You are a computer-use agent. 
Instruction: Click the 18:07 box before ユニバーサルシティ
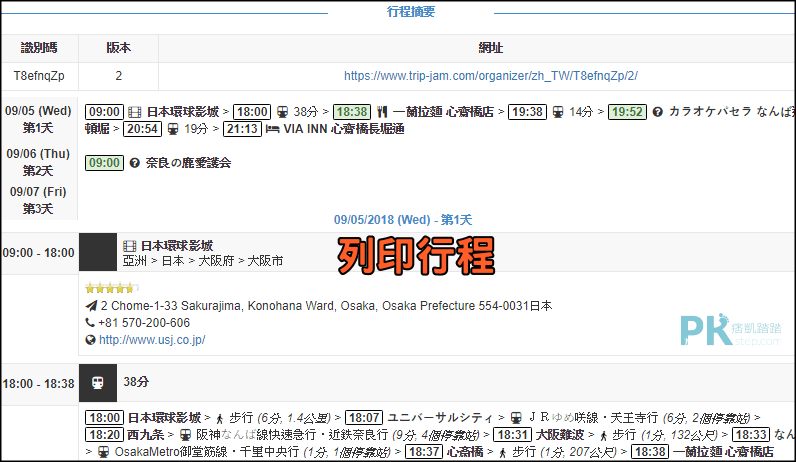[364, 418]
